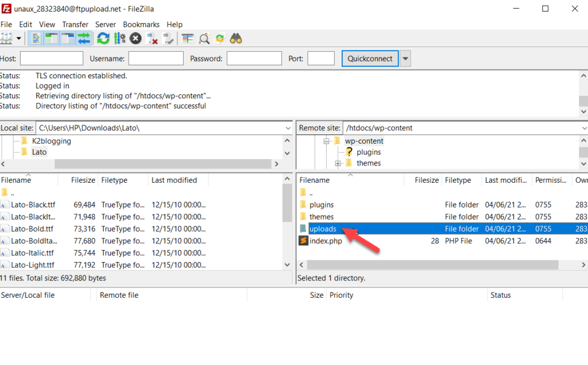Open the Help menu
588x365 pixels.
pyautogui.click(x=175, y=24)
